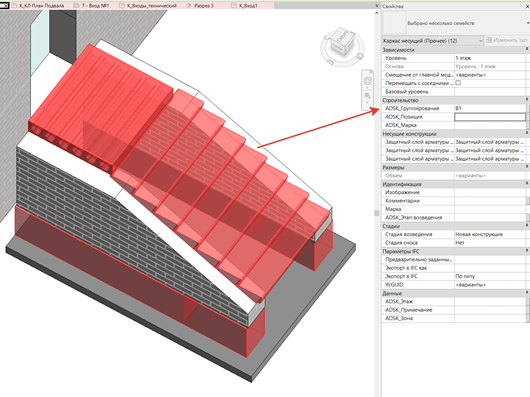Open the zoom options dropdown arrow
The height and width of the screenshot is (397, 530).
[367, 102]
